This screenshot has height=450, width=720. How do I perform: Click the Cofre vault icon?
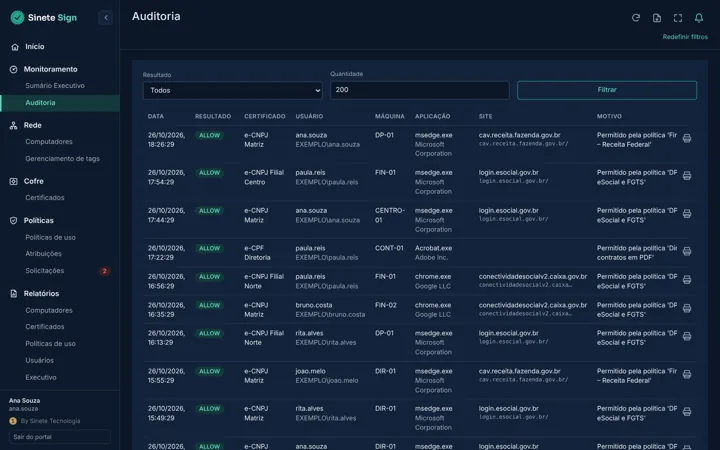coord(13,181)
